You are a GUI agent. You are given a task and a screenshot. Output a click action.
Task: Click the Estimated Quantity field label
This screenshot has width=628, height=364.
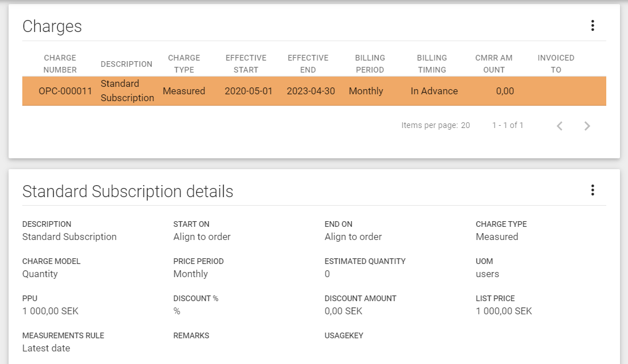pos(365,261)
